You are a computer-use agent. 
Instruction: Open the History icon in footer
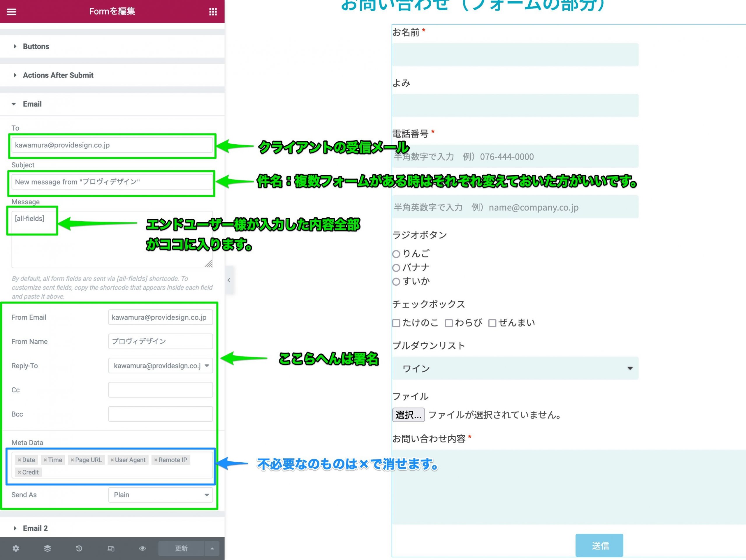[79, 548]
